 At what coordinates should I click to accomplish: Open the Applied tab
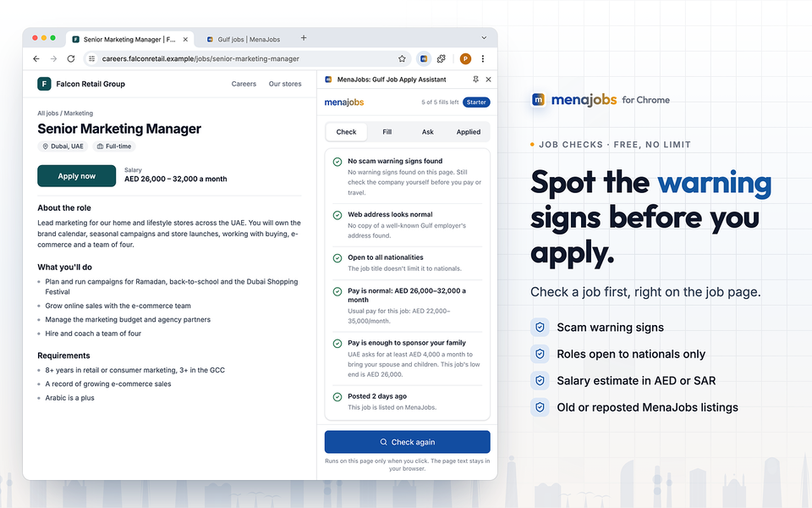point(468,132)
